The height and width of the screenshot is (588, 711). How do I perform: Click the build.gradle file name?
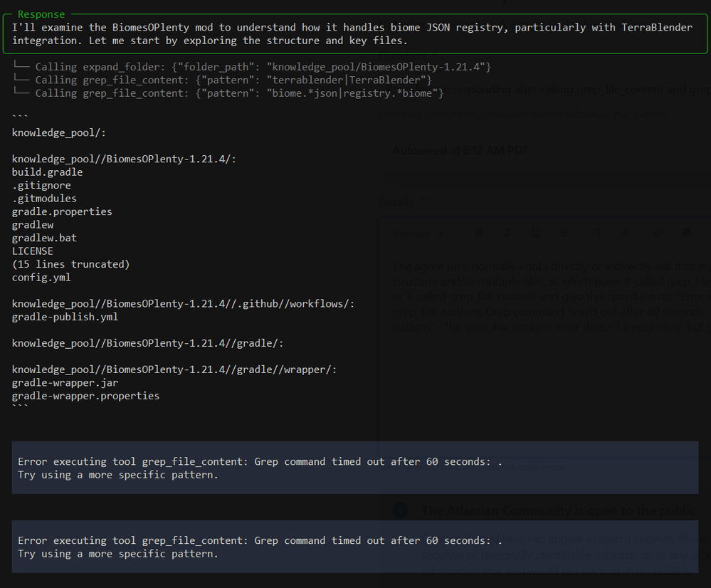pos(47,172)
